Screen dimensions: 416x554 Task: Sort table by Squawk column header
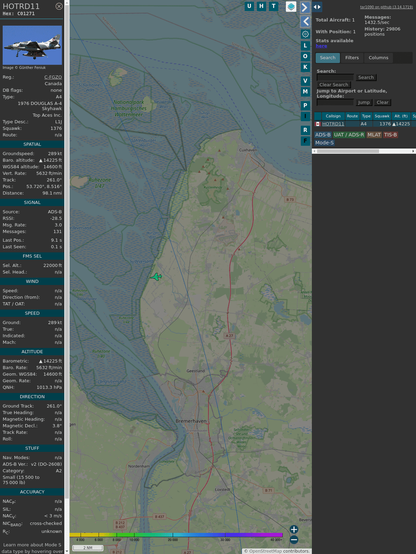pos(382,116)
